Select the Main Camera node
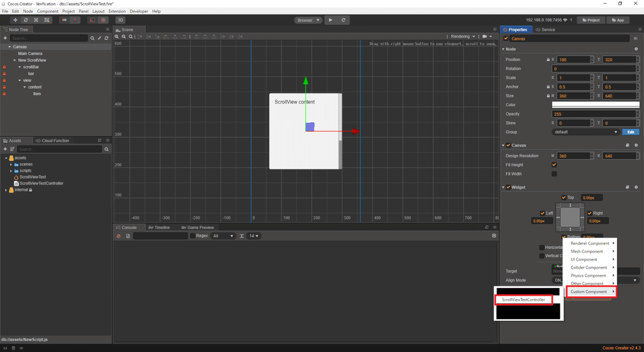Image resolution: width=644 pixels, height=352 pixels. 30,54
